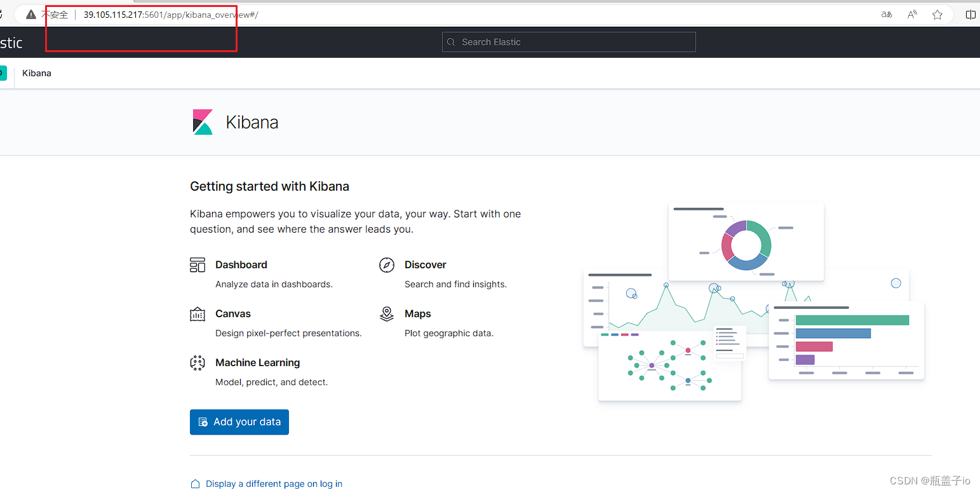
Task: Open split screen view in browser
Action: coord(971,14)
